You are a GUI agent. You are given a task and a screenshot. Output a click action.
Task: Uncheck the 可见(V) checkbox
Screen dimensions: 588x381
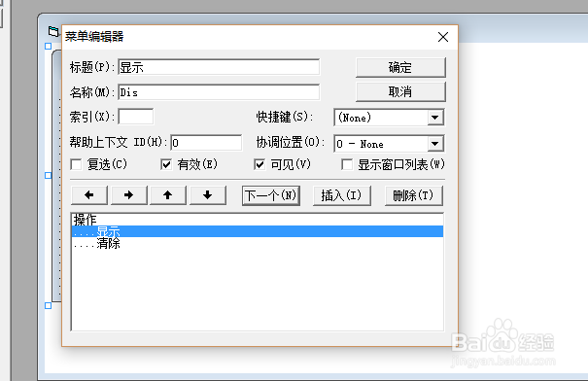coord(259,164)
